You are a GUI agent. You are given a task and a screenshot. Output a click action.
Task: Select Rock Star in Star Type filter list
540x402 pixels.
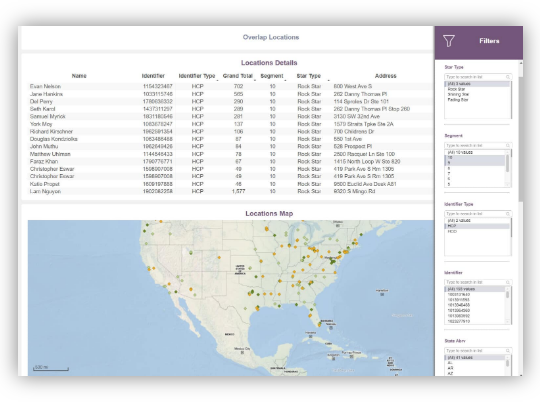(456, 89)
